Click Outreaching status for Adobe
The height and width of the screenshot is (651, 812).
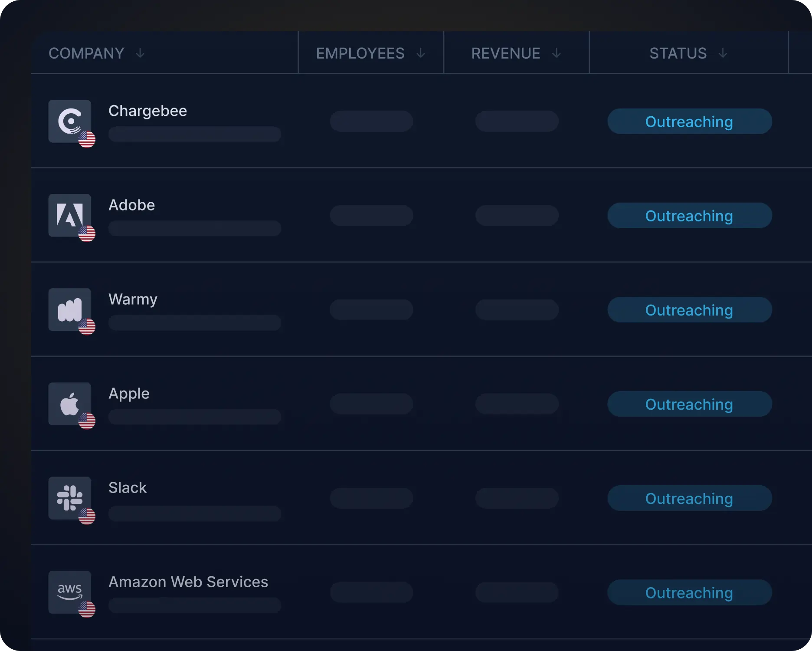pos(690,216)
